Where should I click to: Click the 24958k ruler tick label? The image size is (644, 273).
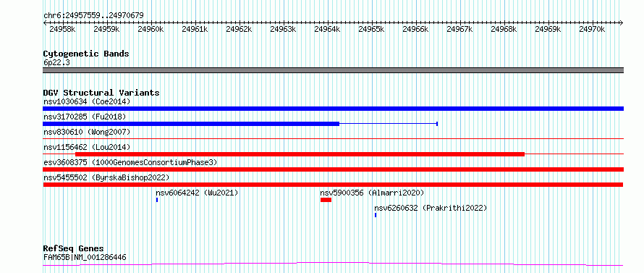tap(62, 29)
